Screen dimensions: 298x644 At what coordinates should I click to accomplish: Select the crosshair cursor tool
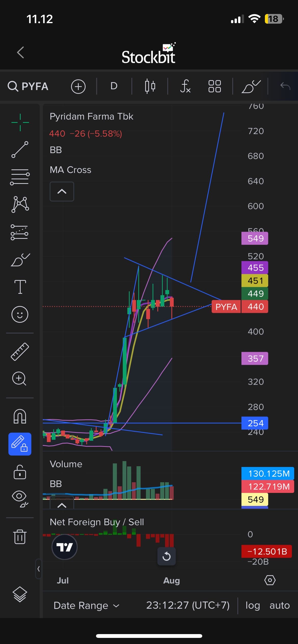click(x=20, y=122)
